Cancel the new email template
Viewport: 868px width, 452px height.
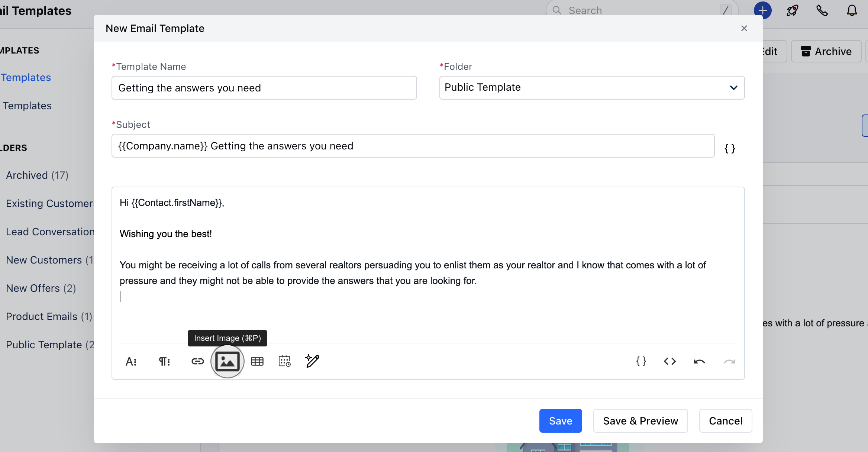pos(725,421)
